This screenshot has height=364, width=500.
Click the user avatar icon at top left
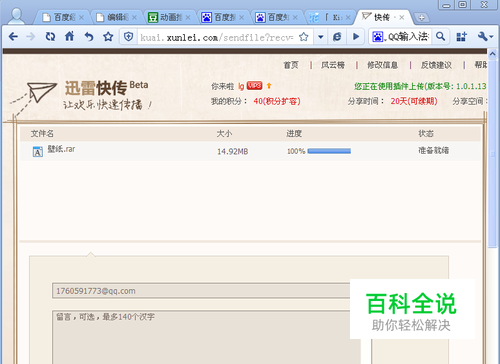pyautogui.click(x=16, y=16)
